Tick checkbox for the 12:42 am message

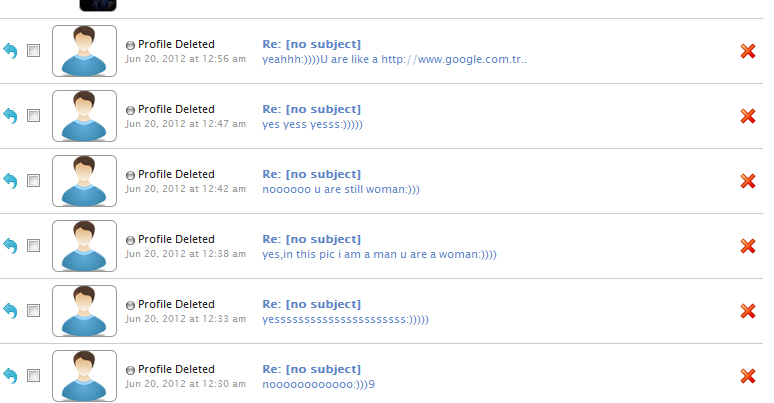34,181
